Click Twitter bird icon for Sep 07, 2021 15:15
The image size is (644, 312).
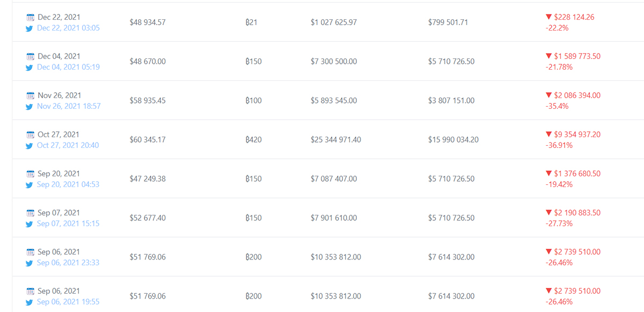coord(30,224)
